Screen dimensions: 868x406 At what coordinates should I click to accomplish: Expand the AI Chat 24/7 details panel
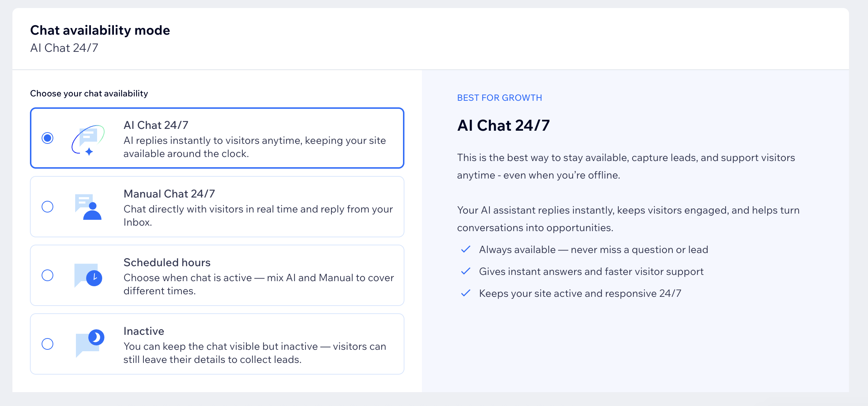click(x=217, y=138)
